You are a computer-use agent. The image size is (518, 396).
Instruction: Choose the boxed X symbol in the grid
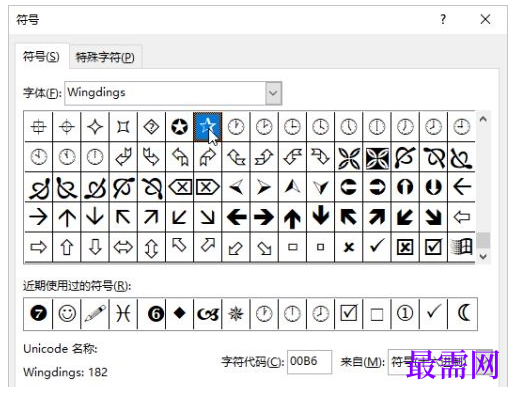[x=405, y=247]
